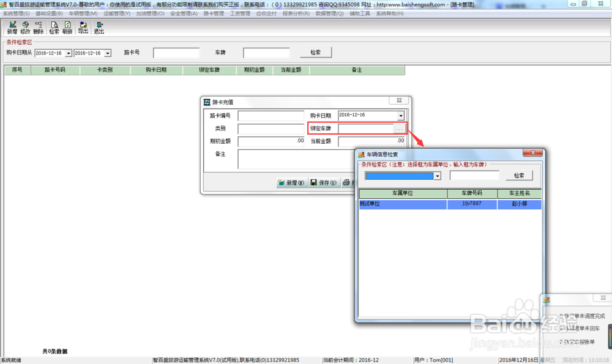Click the 卡类别 column header
612x364 pixels.
click(105, 70)
